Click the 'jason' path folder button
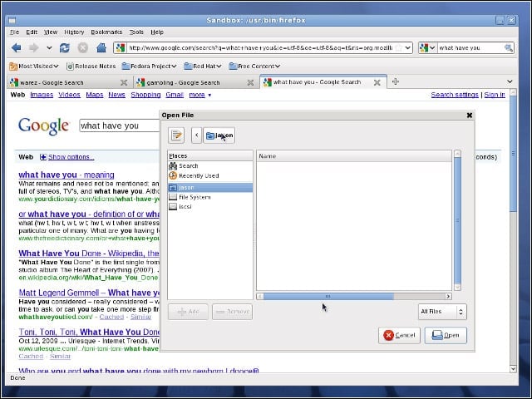The height and width of the screenshot is (399, 532). pyautogui.click(x=219, y=135)
